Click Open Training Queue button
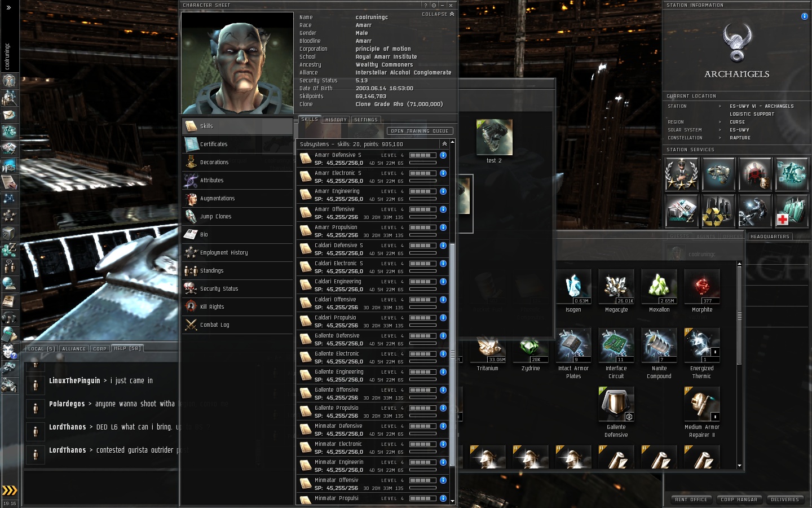Viewport: 812px width, 508px height. 420,131
